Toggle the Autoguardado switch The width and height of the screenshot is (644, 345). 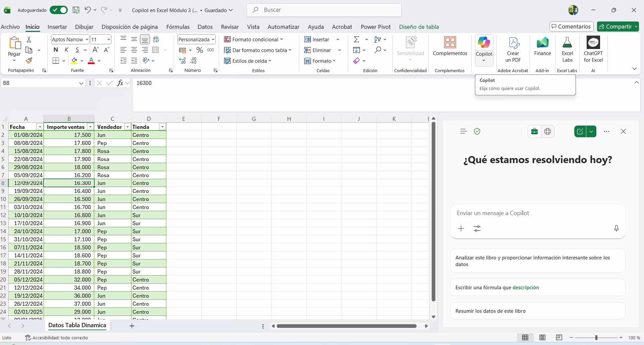tap(59, 10)
